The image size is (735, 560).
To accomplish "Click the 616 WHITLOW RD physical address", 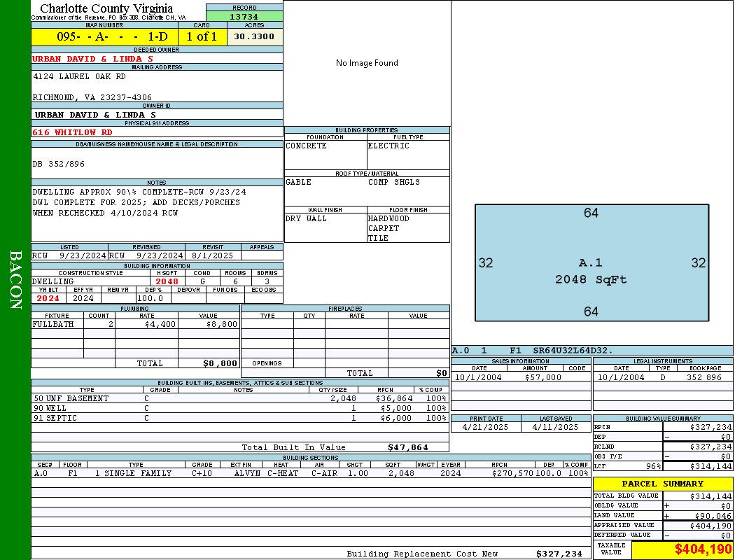I will 72,132.
